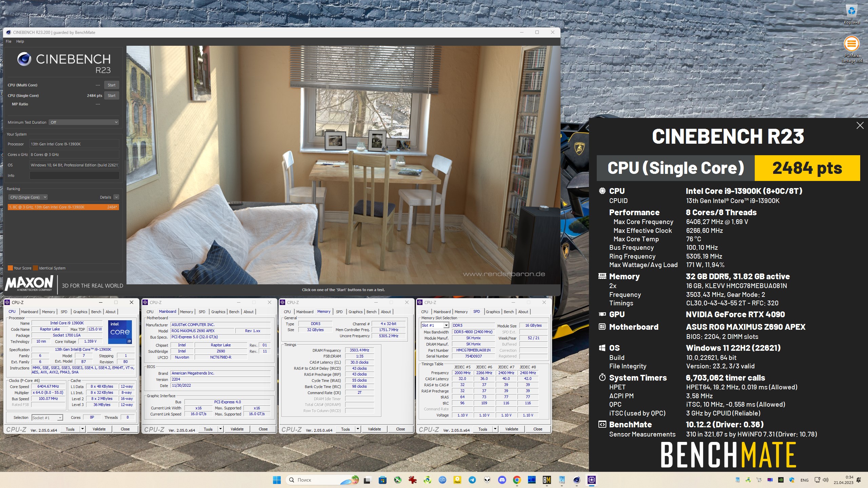Switch to Bench tab in first CPU-Z
Image resolution: width=868 pixels, height=488 pixels.
[x=96, y=312]
